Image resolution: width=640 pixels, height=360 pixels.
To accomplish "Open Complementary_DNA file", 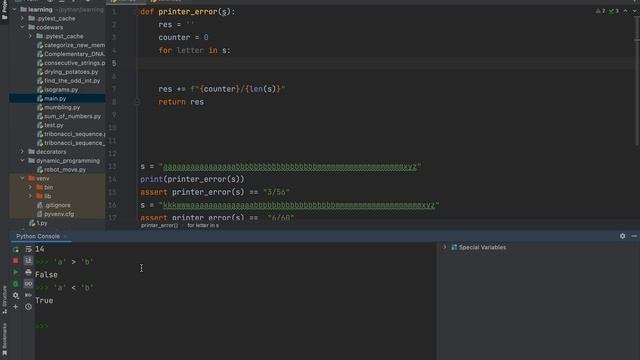I will click(x=71, y=54).
